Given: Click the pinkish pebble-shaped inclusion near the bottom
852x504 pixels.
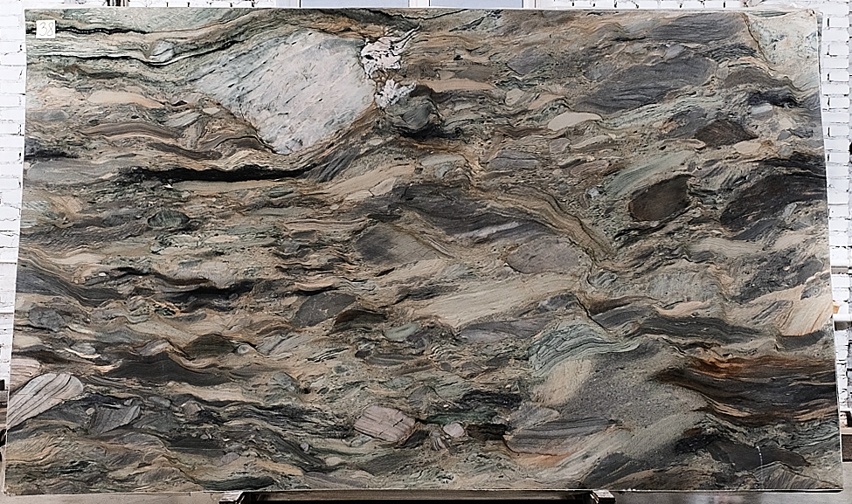Looking at the screenshot, I should point(384,424).
